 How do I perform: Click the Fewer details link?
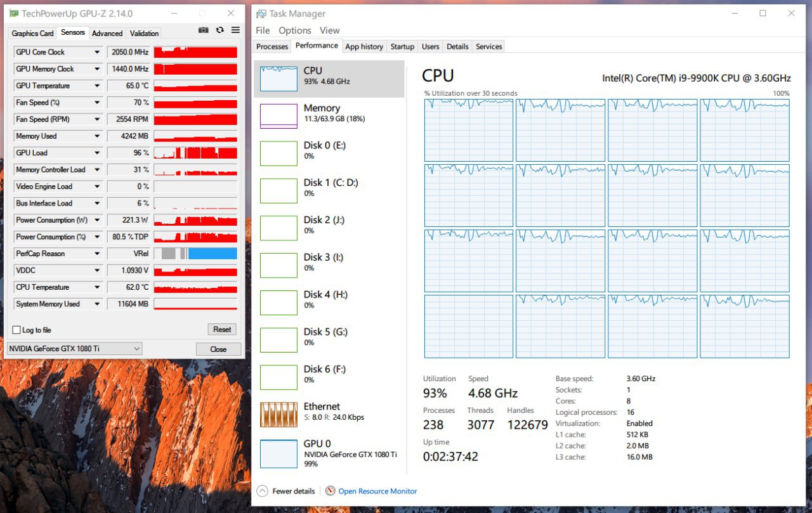coord(294,491)
